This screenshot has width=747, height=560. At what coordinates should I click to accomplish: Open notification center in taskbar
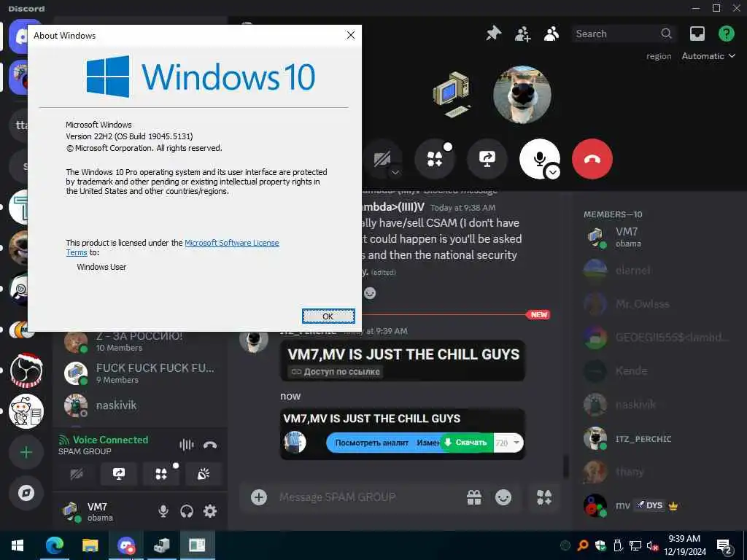(x=724, y=547)
